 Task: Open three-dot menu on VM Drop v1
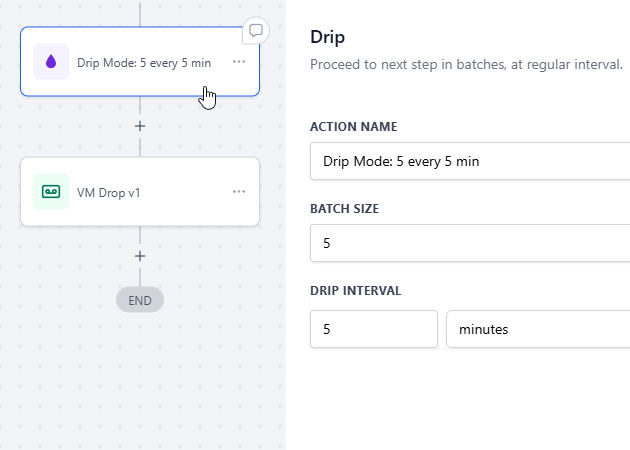pyautogui.click(x=239, y=191)
